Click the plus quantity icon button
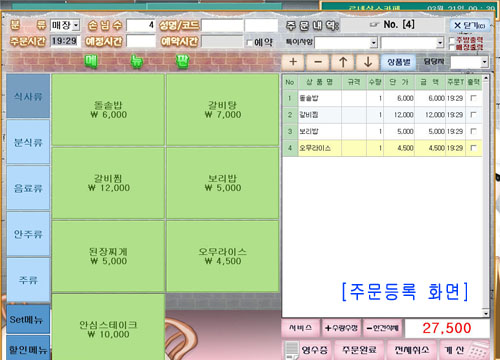 (x=293, y=62)
